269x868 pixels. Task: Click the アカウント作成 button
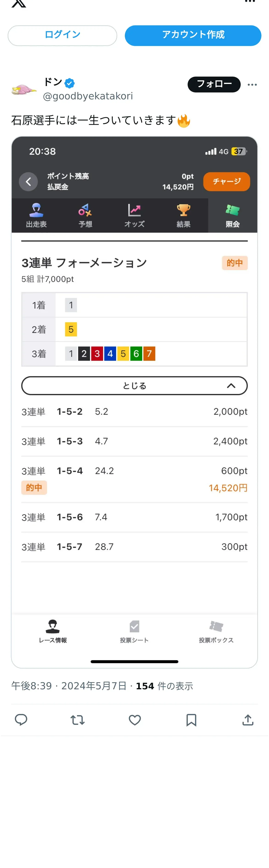click(x=193, y=35)
